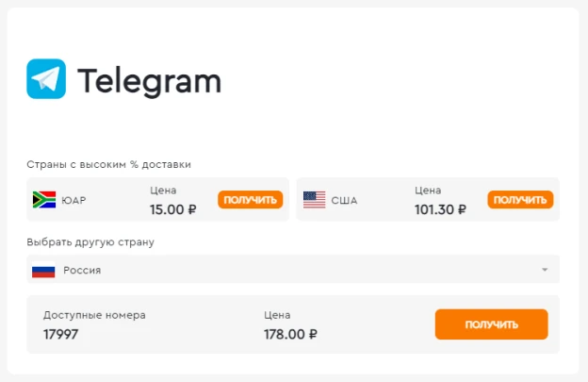Click the USA flag icon
This screenshot has height=382, width=588.
pos(314,200)
